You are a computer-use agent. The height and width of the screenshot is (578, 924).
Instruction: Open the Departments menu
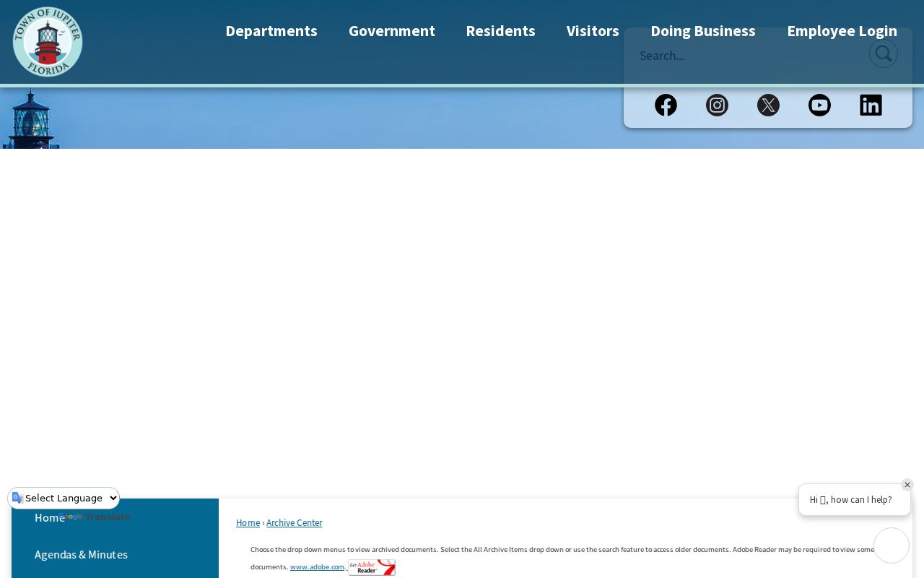click(271, 31)
